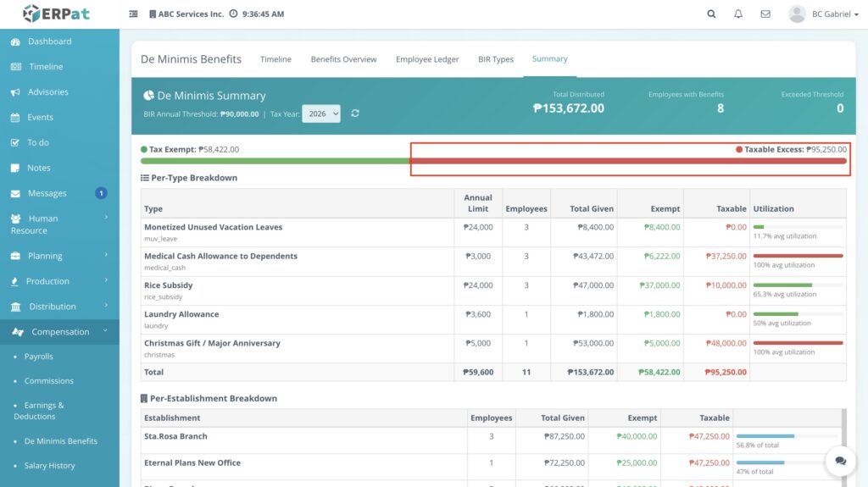Open Salary History in sidebar
Screen dimensions: 868x487
tap(49, 466)
